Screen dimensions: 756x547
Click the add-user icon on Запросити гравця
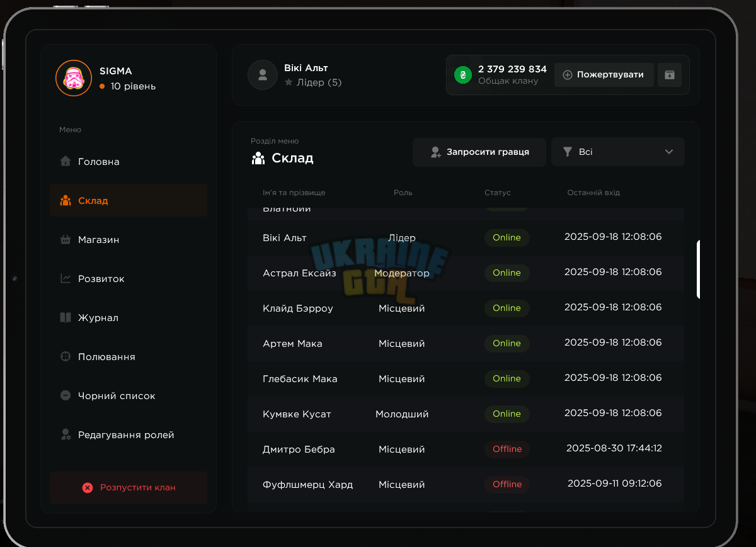pos(435,152)
